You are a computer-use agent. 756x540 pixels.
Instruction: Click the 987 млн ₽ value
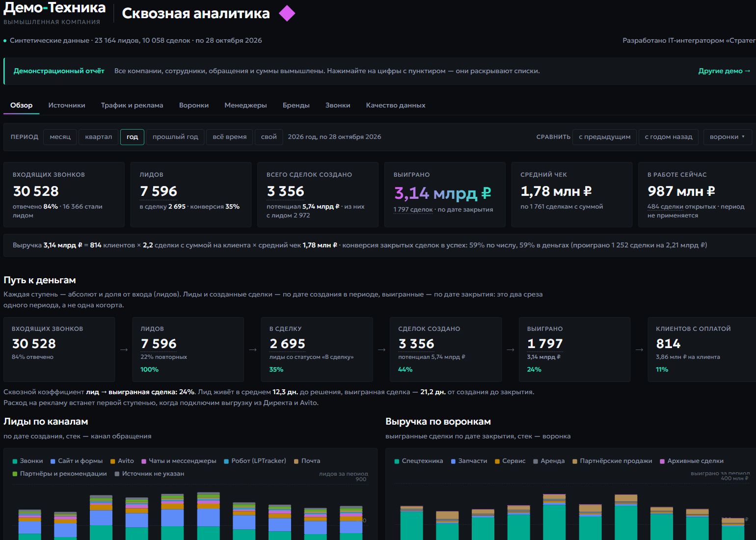coord(681,191)
